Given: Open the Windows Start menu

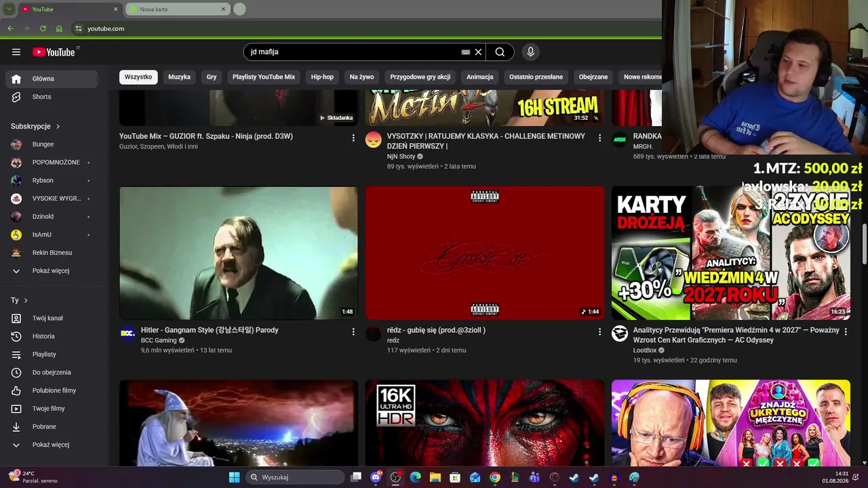Looking at the screenshot, I should [234, 477].
